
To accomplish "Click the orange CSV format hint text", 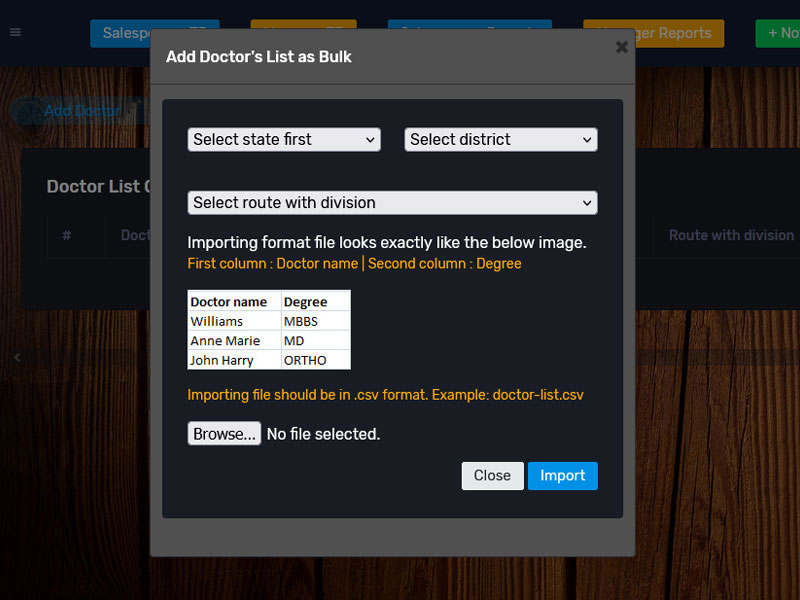I will tap(385, 395).
